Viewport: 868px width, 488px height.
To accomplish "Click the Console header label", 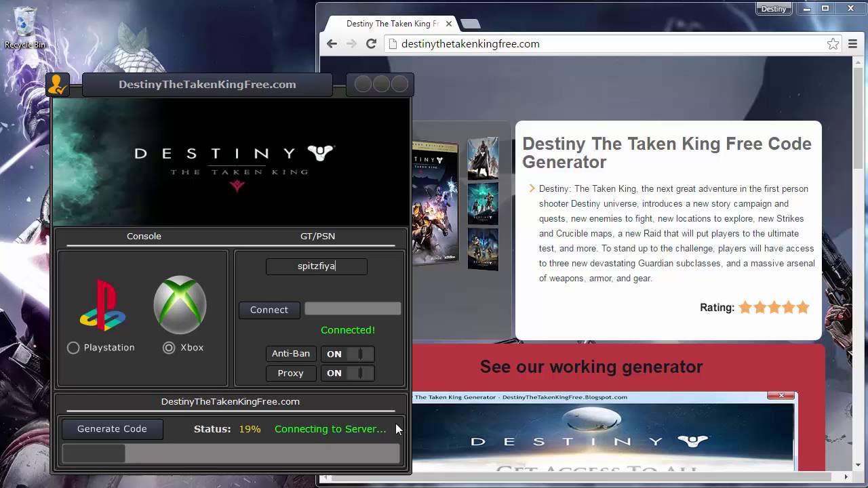I will click(144, 237).
